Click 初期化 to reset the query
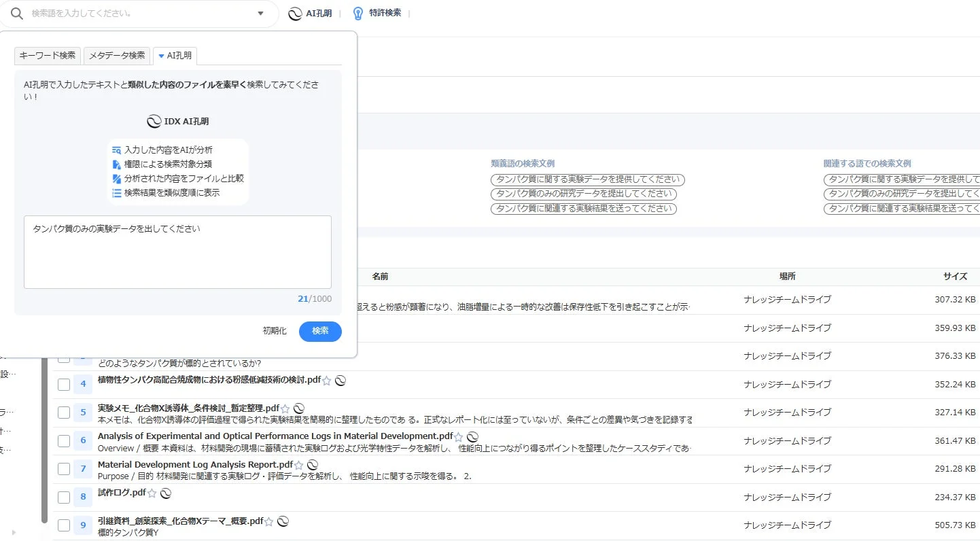The height and width of the screenshot is (541, 980). 275,331
